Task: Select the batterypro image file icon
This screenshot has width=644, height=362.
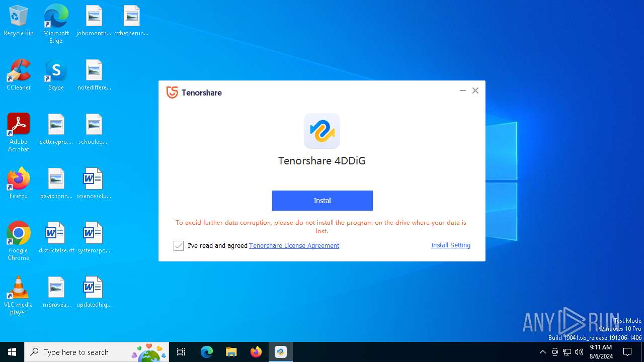Action: pos(56,130)
